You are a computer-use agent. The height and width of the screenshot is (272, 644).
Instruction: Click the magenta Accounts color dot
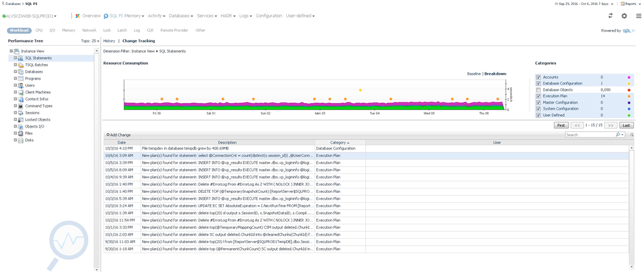pyautogui.click(x=629, y=77)
